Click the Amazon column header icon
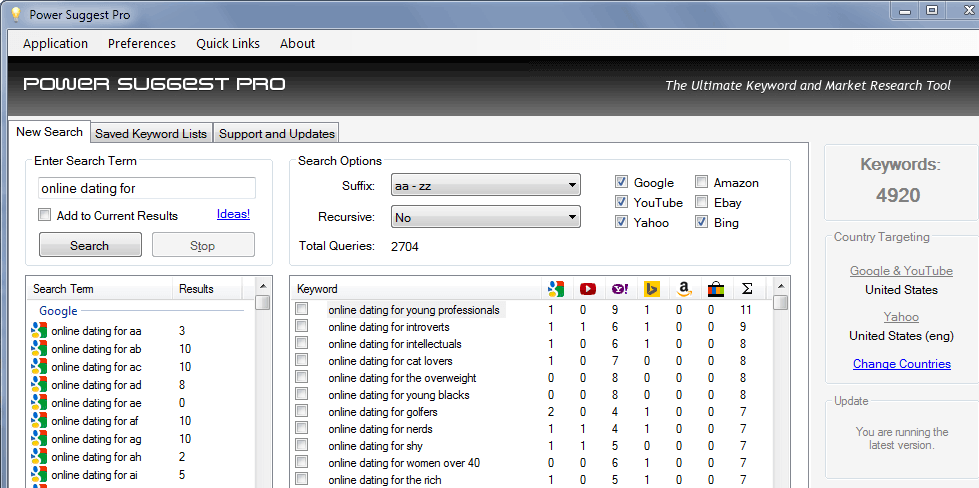The width and height of the screenshot is (979, 488). click(684, 289)
